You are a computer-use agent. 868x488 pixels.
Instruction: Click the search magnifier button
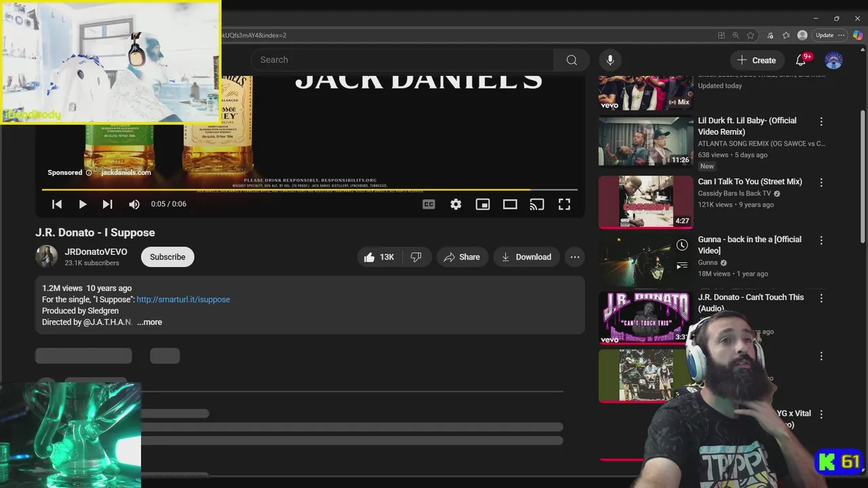(x=572, y=60)
